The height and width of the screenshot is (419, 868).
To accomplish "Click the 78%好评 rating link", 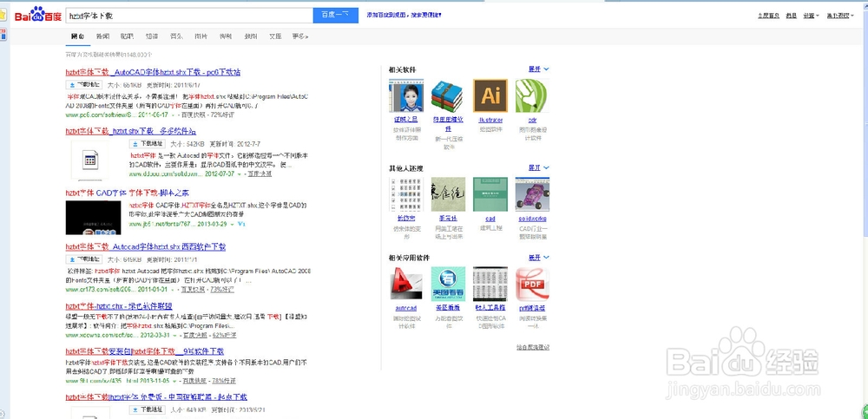I will point(224,382).
